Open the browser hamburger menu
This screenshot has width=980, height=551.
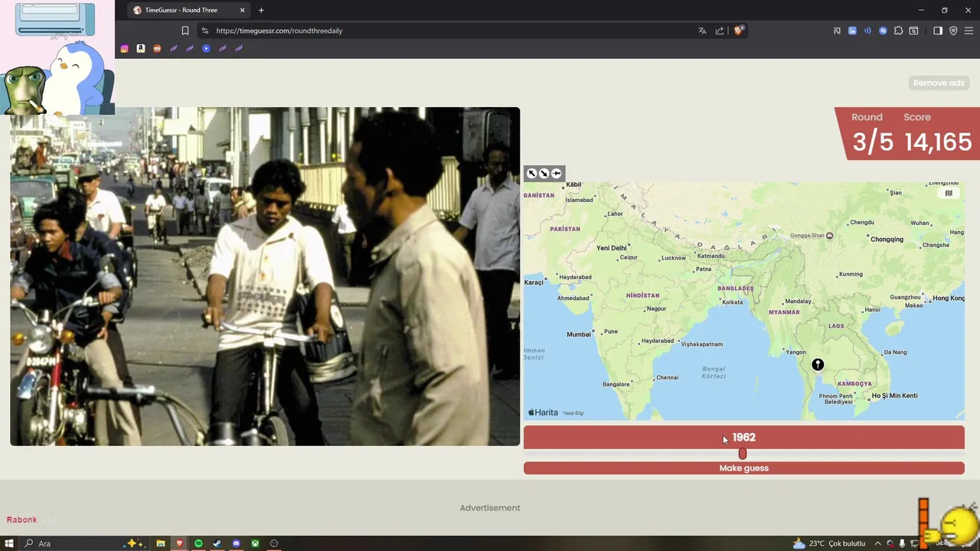pos(969,31)
